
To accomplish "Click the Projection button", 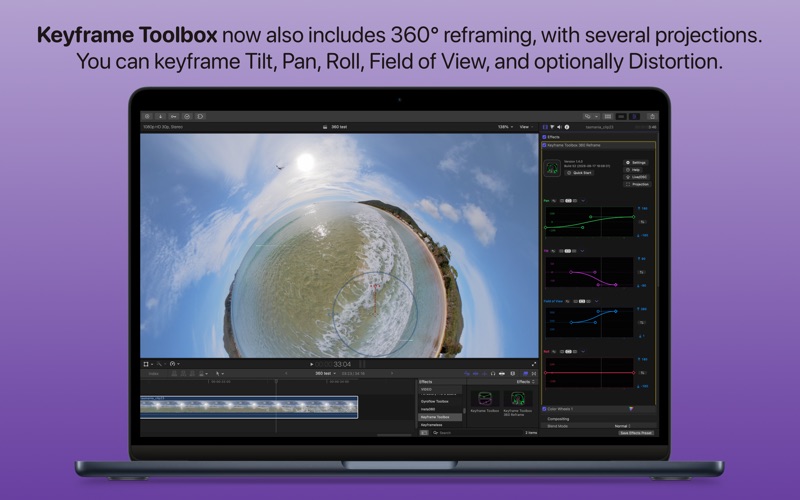I will 637,184.
